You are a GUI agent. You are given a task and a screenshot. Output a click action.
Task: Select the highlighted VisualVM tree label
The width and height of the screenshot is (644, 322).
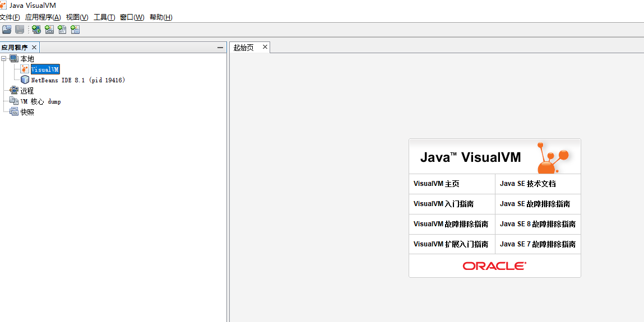(x=45, y=69)
